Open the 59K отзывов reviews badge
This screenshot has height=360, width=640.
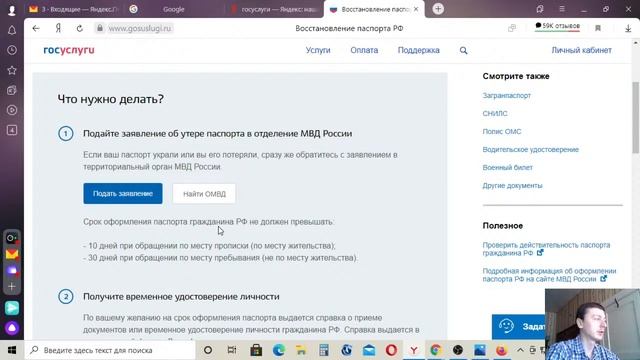tap(557, 26)
